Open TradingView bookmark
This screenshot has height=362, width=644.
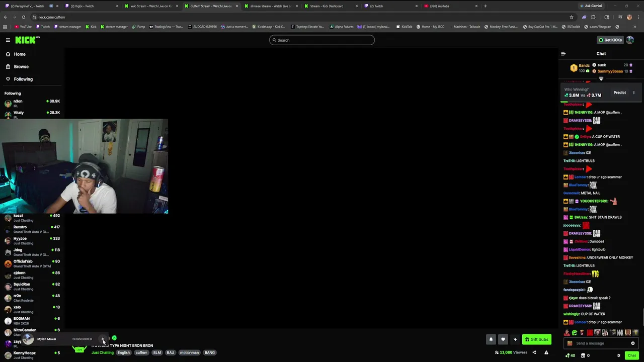167,27
